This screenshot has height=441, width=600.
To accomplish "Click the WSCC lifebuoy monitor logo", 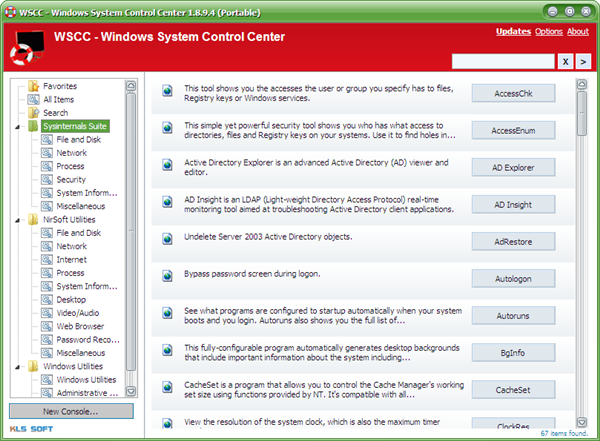I will [x=28, y=47].
